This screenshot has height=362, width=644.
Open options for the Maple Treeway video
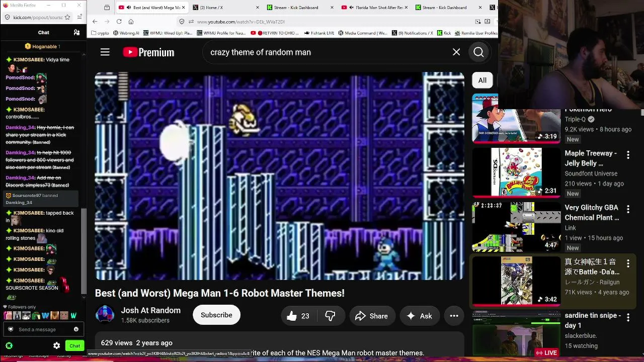tap(628, 156)
